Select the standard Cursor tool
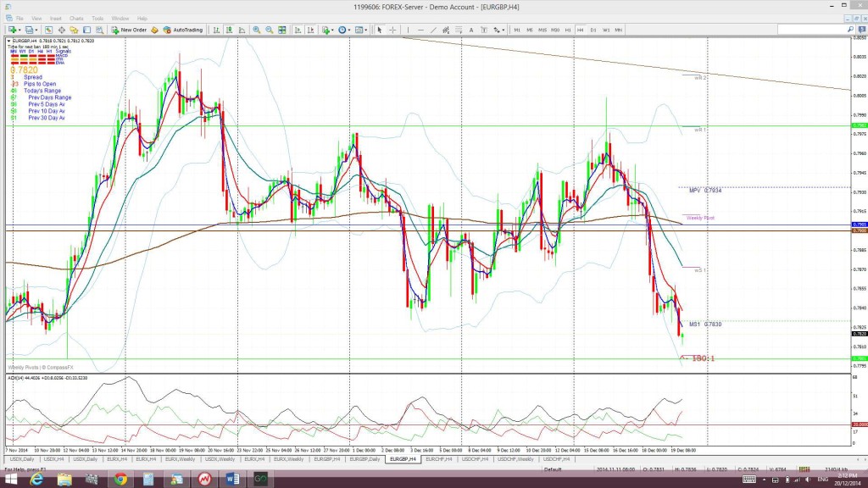The width and height of the screenshot is (868, 488). 380,30
